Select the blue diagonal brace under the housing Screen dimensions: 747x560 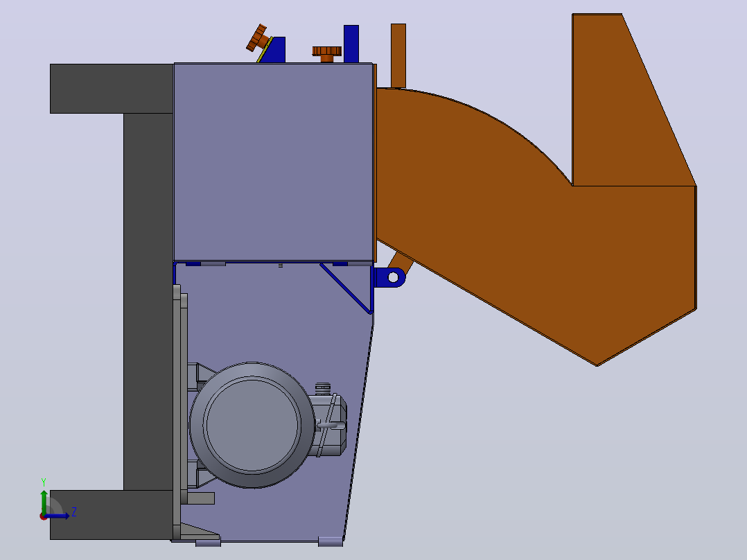(x=346, y=289)
